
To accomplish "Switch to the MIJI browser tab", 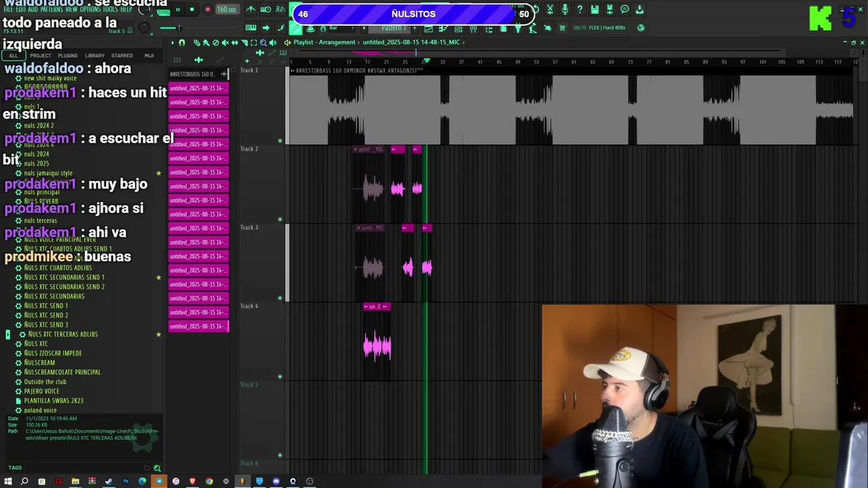I will pos(149,56).
